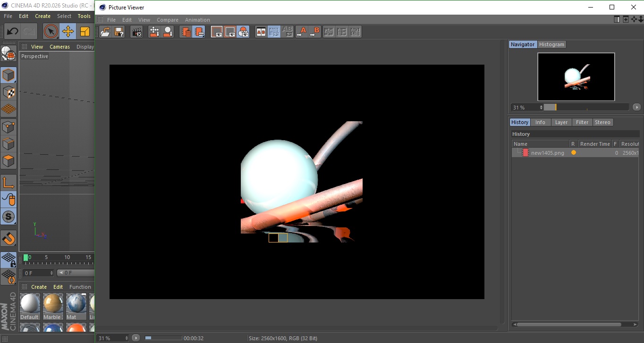Click the Open file icon in Picture Viewer
The image size is (644, 343).
point(105,32)
